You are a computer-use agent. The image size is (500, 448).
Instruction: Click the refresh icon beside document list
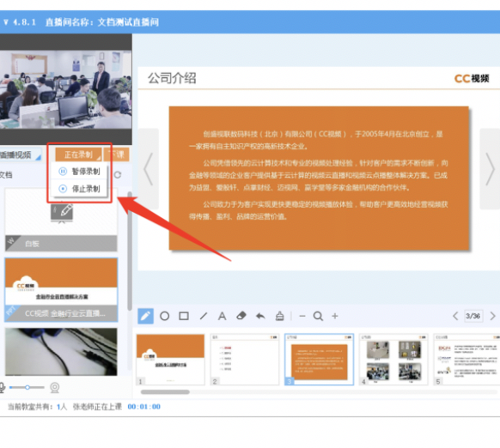(118, 174)
